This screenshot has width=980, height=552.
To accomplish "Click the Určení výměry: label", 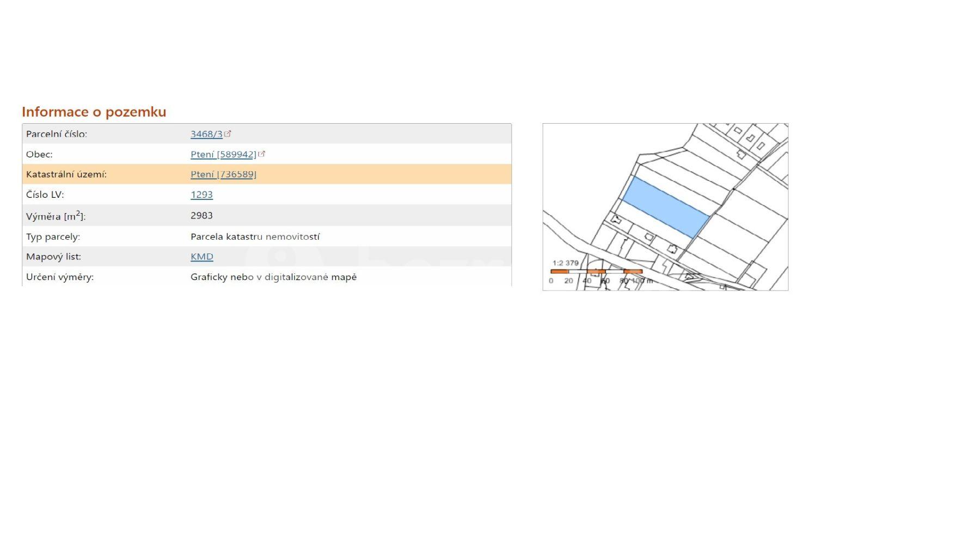I will coord(60,277).
